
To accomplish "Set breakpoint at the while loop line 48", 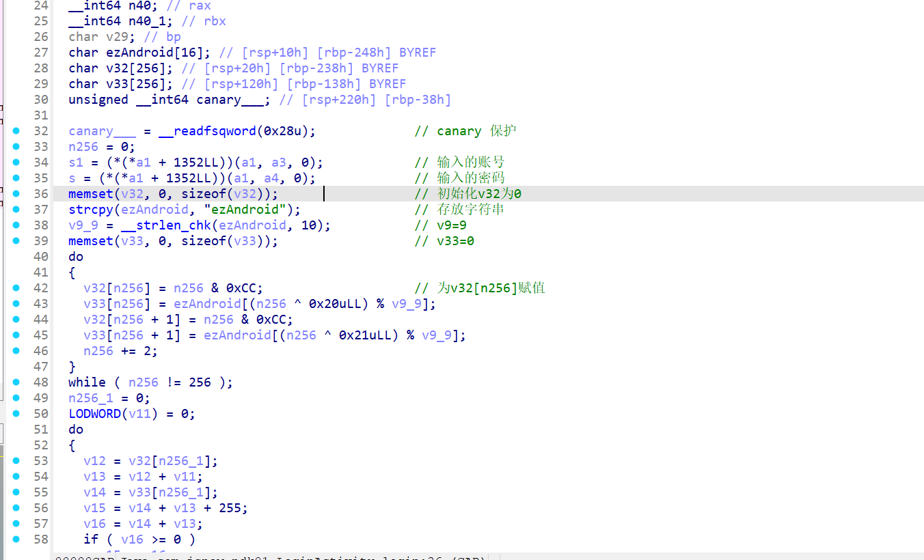I will point(16,382).
